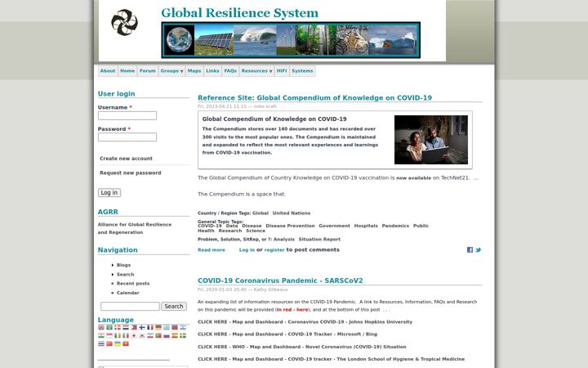Select the Greece flag language
Screen dimensions: 588x368
[x=167, y=327]
